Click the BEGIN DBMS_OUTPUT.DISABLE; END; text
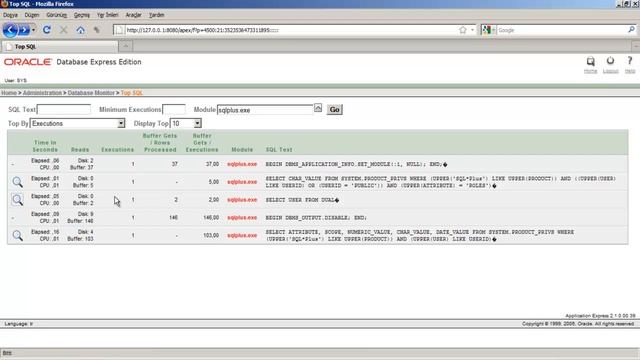640x360 pixels. click(x=316, y=218)
